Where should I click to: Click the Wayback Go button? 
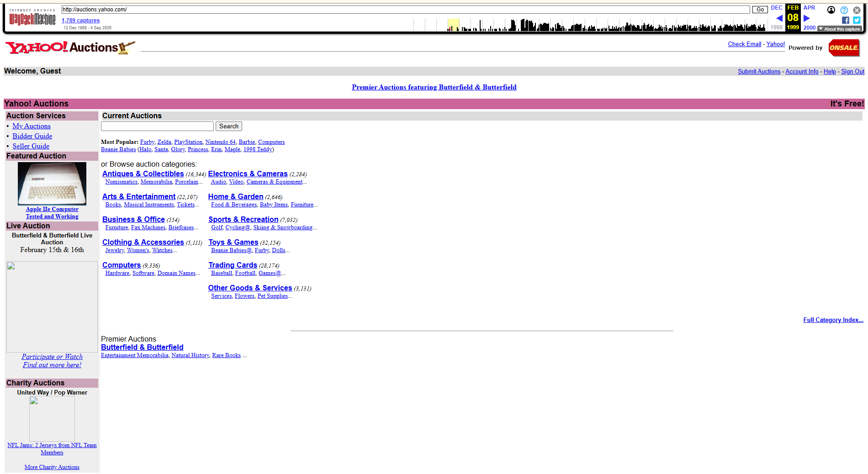760,10
